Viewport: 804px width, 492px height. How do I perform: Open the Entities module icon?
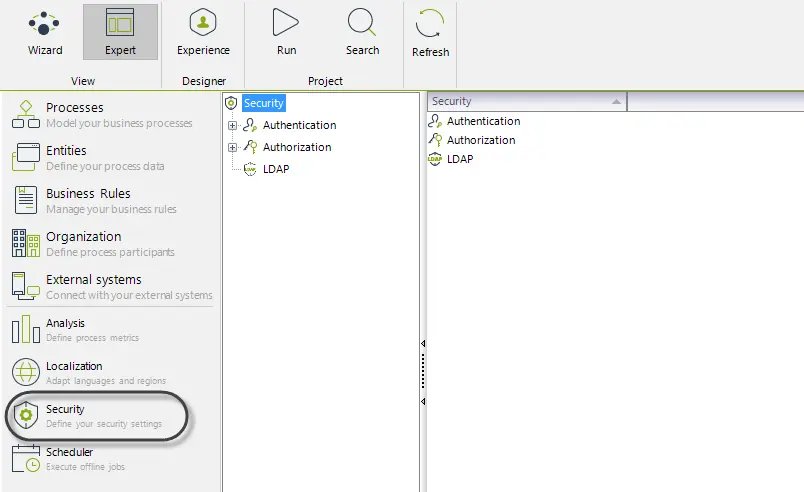click(x=26, y=157)
